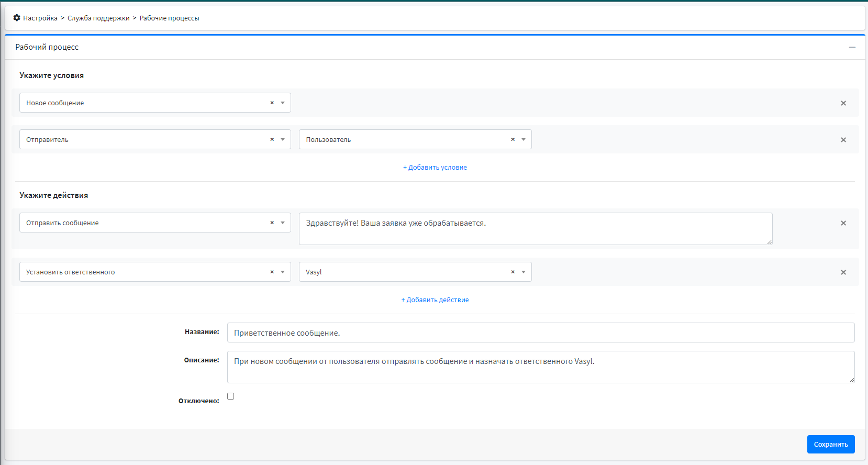Remove the Новое сообщение condition row

843,103
